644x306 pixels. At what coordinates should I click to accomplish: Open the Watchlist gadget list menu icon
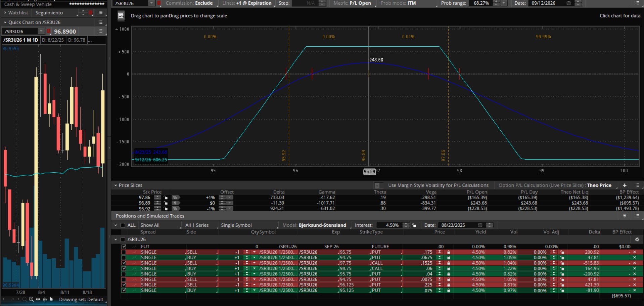100,13
